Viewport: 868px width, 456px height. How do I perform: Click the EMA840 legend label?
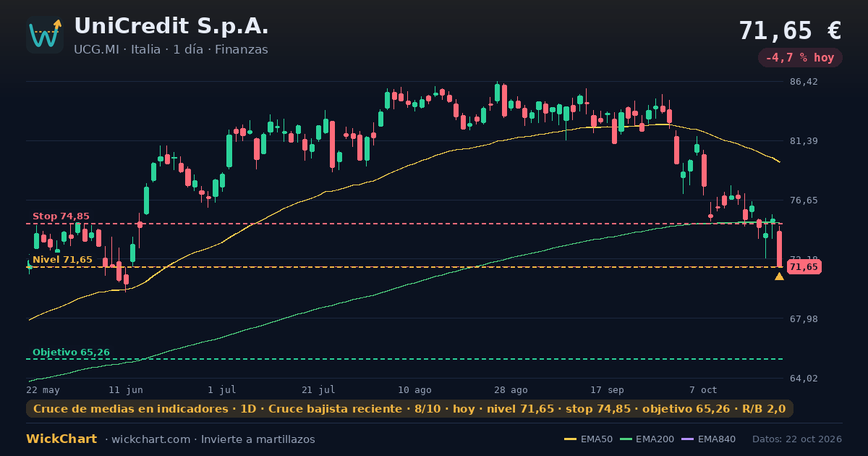coord(717,439)
